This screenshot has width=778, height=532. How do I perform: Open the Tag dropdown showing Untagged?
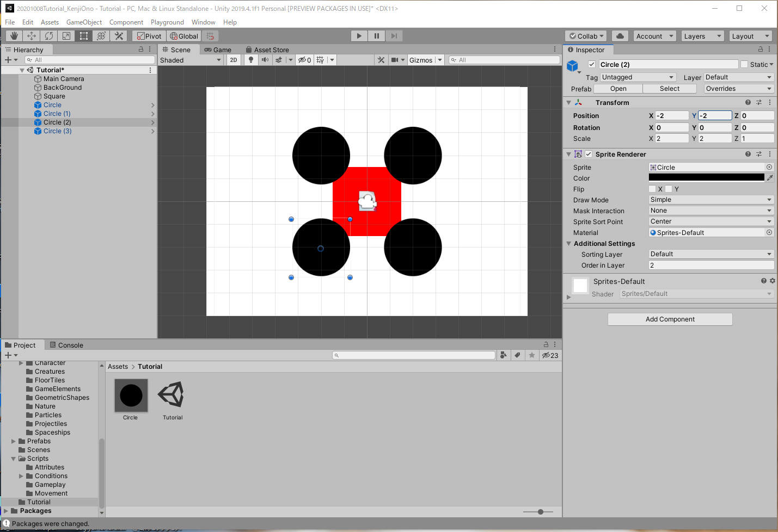[x=638, y=77]
